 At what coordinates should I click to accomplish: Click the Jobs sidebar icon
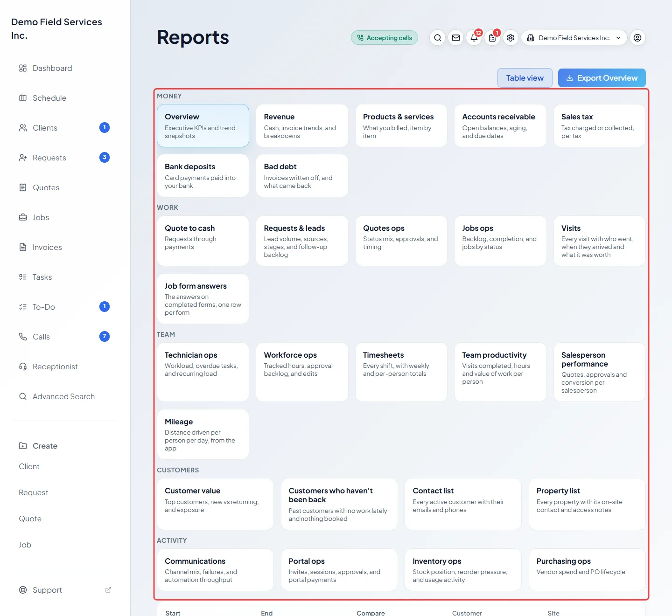23,217
